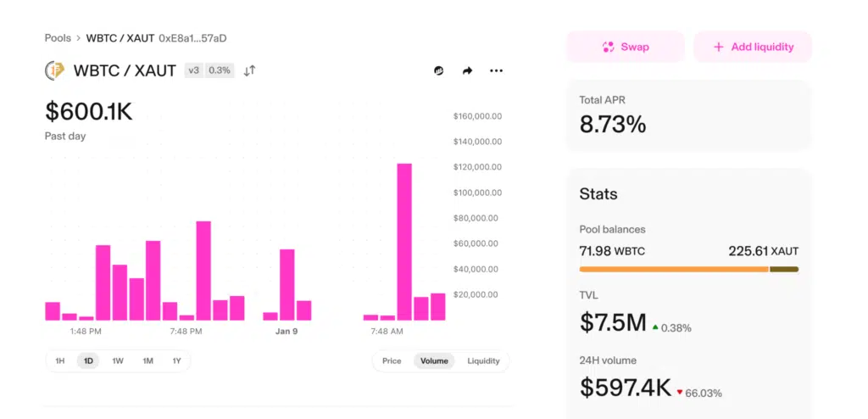
Task: Switch to the Price chart tab
Action: click(392, 360)
